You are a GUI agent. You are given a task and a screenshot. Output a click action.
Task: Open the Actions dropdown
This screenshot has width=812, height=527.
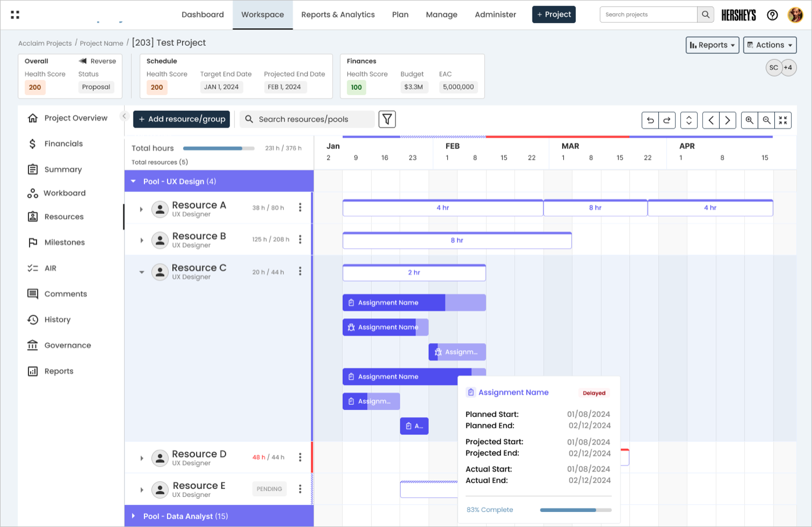770,45
